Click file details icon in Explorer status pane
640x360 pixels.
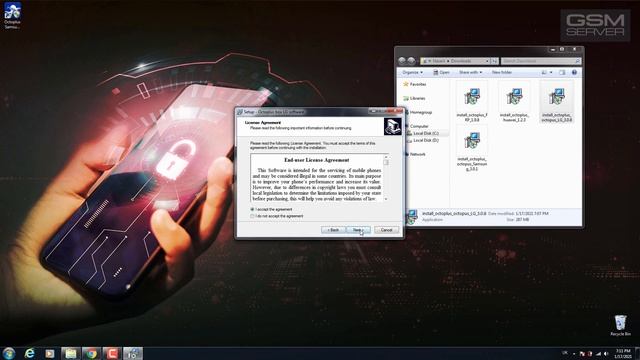coord(411,216)
